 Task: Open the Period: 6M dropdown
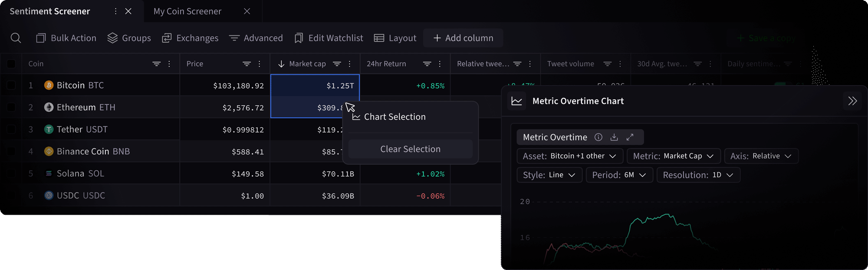(619, 175)
